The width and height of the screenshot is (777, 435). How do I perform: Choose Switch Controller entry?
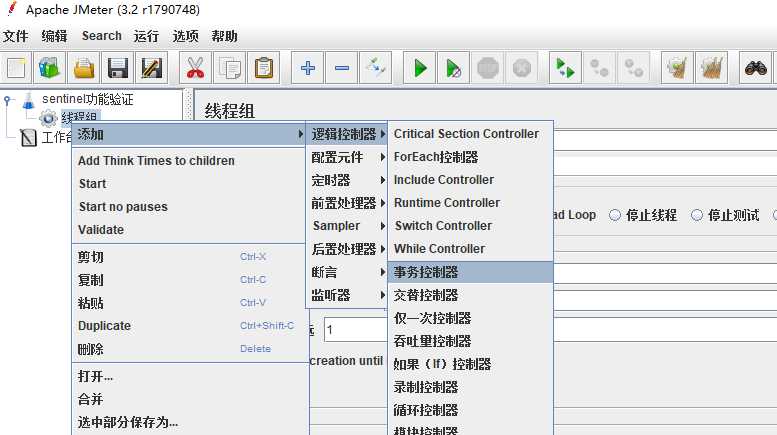pyautogui.click(x=470, y=226)
